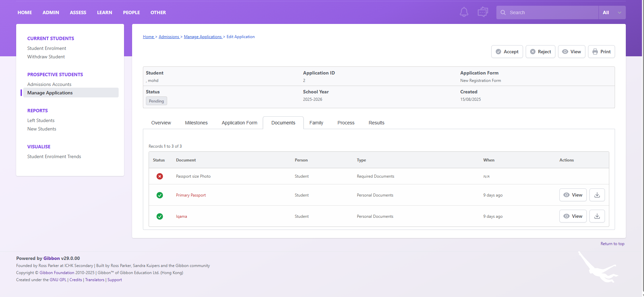Open the message wall chat icon

(483, 12)
